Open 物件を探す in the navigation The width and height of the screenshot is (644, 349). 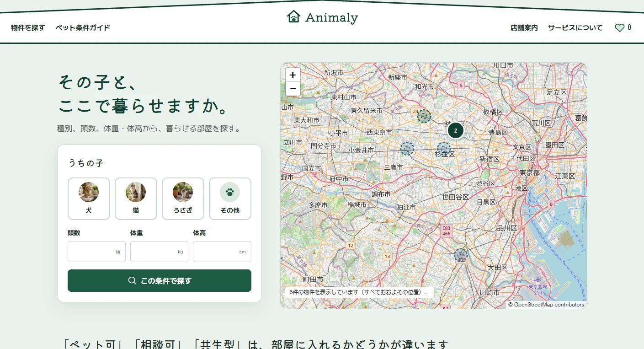click(x=28, y=27)
